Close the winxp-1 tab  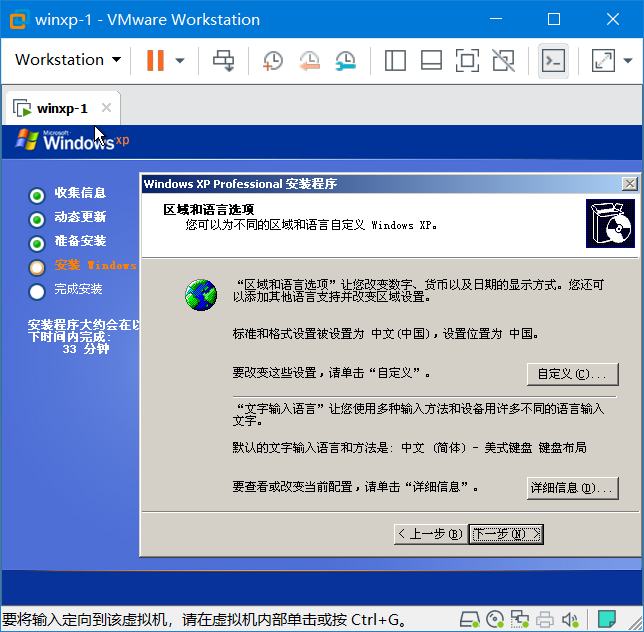coord(106,108)
